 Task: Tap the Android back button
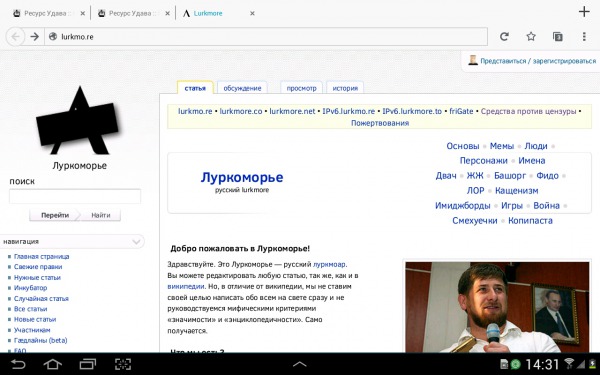click(x=18, y=364)
